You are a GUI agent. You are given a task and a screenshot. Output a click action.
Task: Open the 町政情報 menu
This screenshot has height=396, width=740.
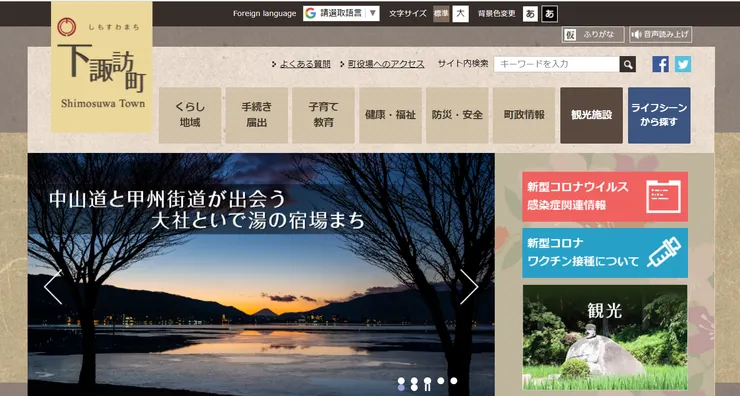(x=524, y=115)
